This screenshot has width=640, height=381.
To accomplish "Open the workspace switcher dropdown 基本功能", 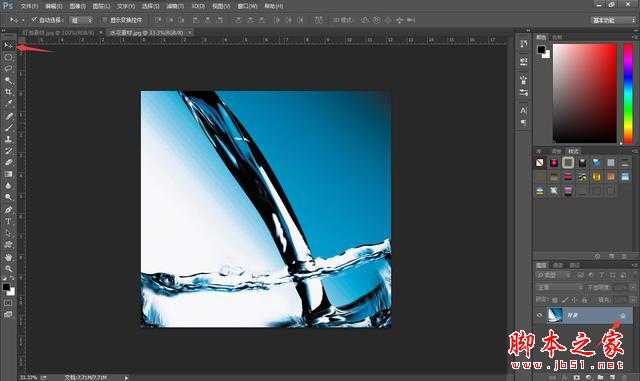I will click(613, 20).
